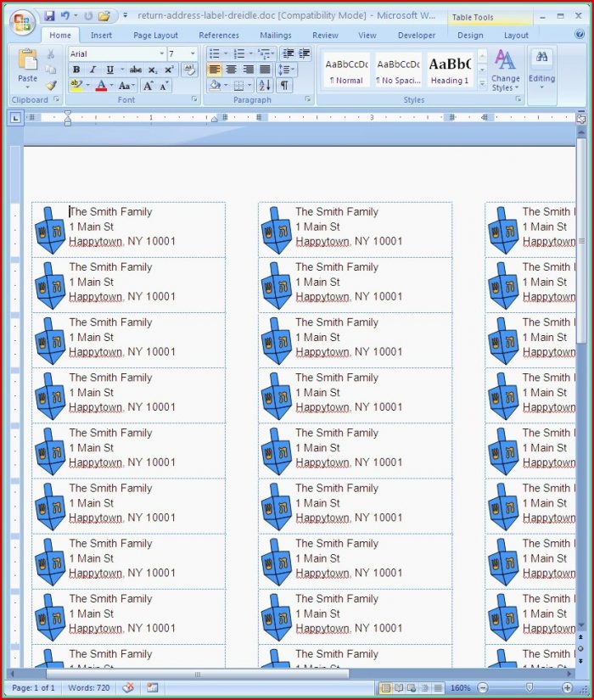Grow font size
Screen dimensions: 594x700
(148, 86)
